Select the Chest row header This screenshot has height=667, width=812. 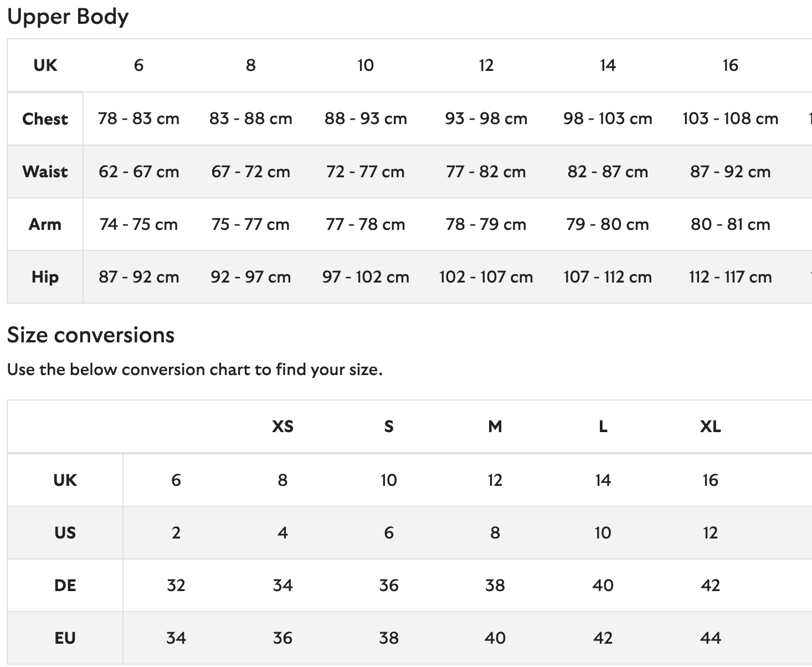click(x=45, y=119)
